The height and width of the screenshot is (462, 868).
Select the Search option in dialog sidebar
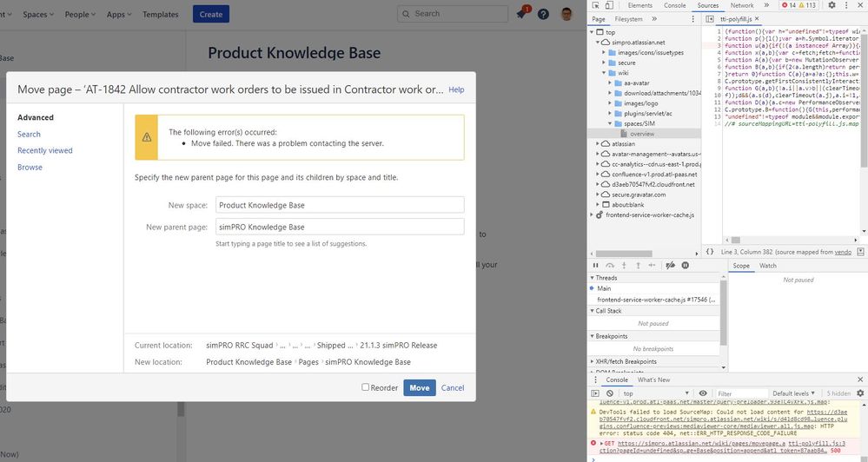coord(29,134)
